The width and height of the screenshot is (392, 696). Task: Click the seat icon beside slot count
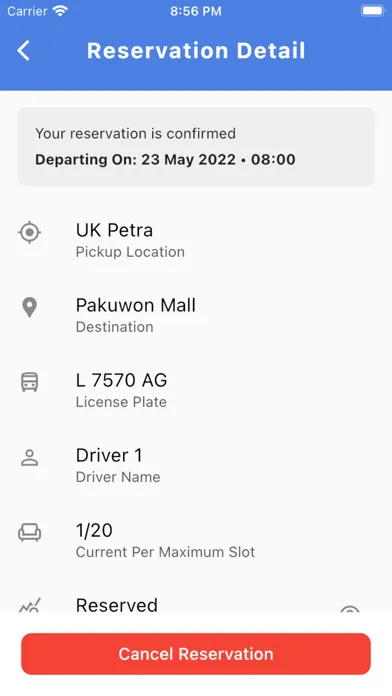30,532
